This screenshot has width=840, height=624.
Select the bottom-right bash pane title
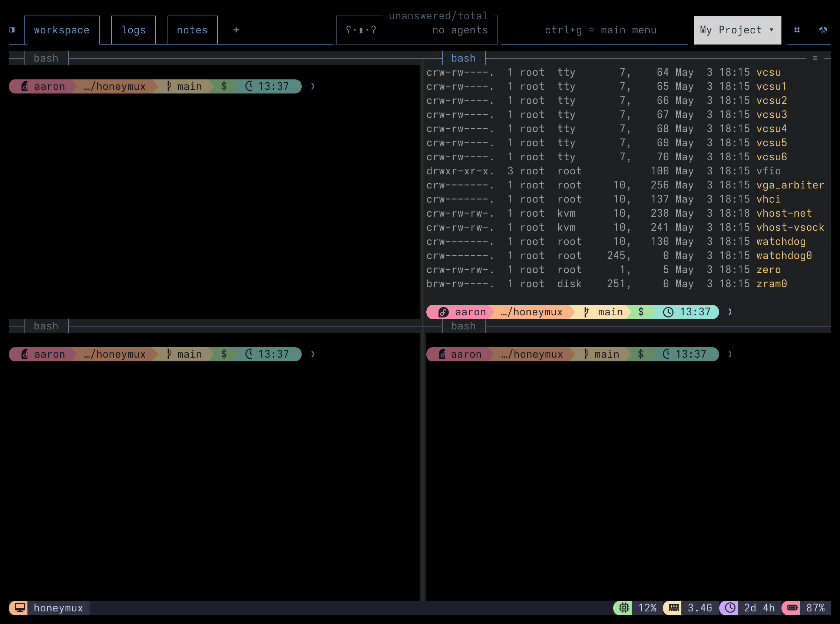click(x=463, y=326)
